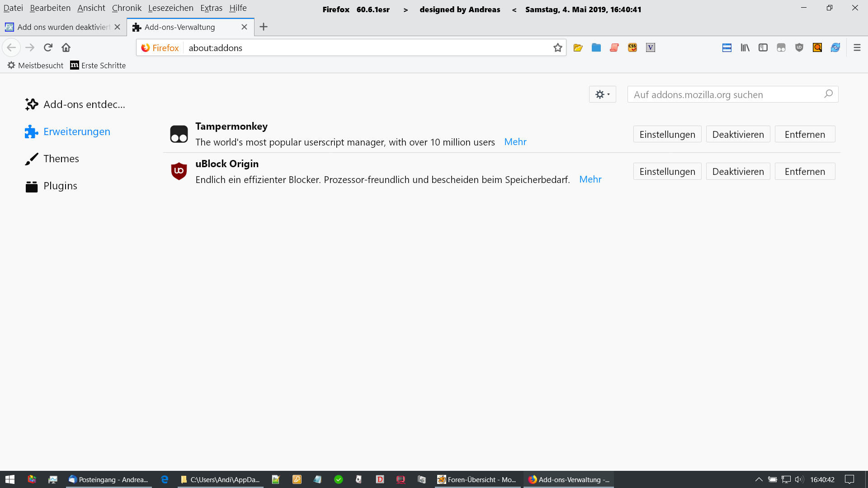Bookmark the page with the star icon
Image resolution: width=868 pixels, height=488 pixels.
click(557, 48)
